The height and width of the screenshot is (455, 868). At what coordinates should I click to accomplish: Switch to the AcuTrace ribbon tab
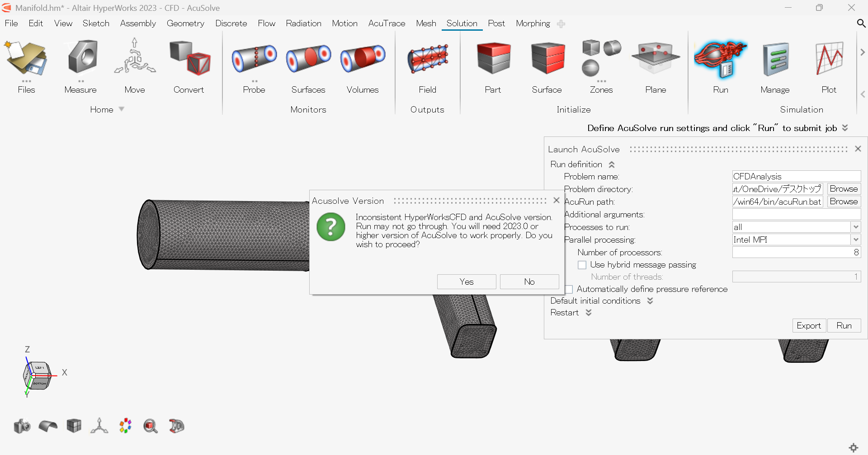pyautogui.click(x=387, y=23)
